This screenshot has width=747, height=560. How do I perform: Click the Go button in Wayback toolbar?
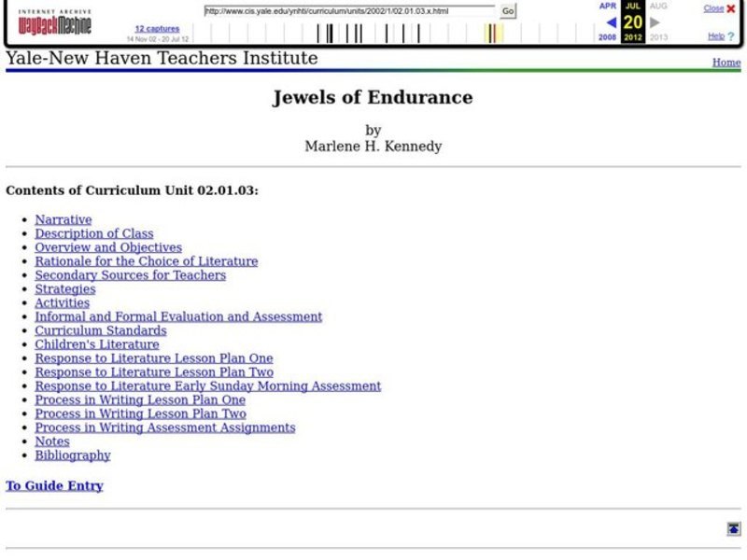pyautogui.click(x=508, y=11)
